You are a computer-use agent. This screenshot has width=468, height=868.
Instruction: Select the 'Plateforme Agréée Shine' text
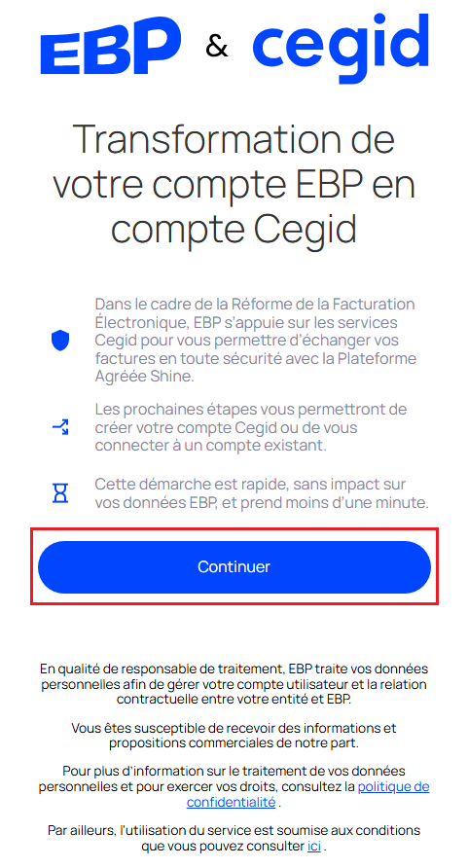tap(256, 368)
